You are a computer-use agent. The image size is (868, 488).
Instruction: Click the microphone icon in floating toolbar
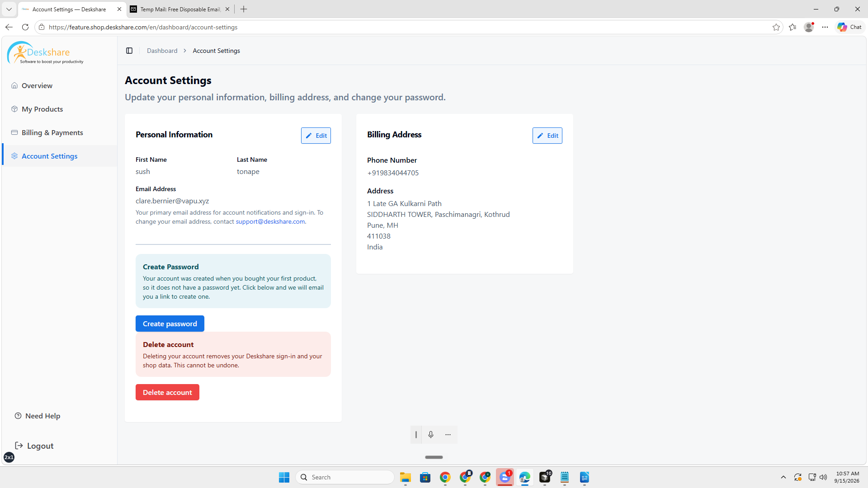pos(431,435)
